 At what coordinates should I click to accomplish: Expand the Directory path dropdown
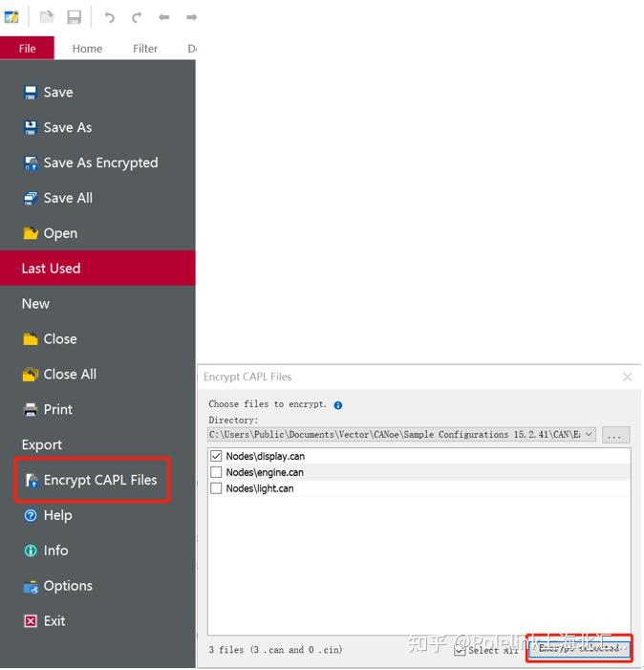pyautogui.click(x=590, y=434)
